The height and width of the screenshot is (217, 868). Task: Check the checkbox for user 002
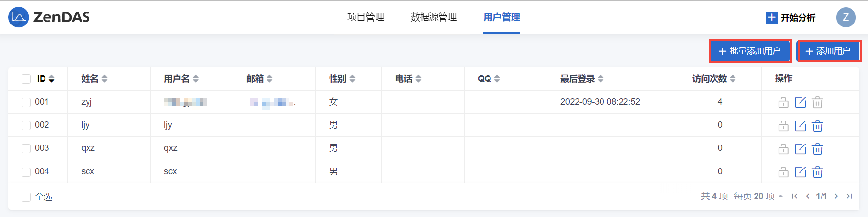26,125
